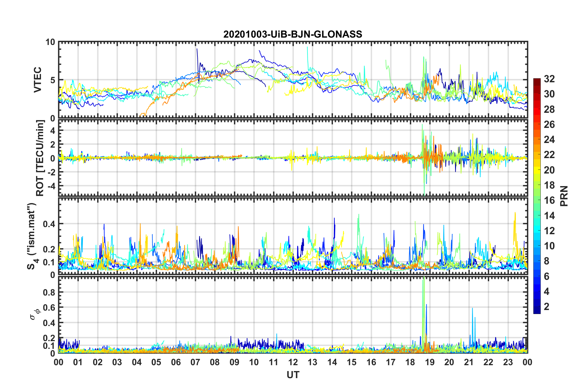Screen dimensions: 586x392
Task: Click colorbar tick label 32
Action: tap(549, 79)
